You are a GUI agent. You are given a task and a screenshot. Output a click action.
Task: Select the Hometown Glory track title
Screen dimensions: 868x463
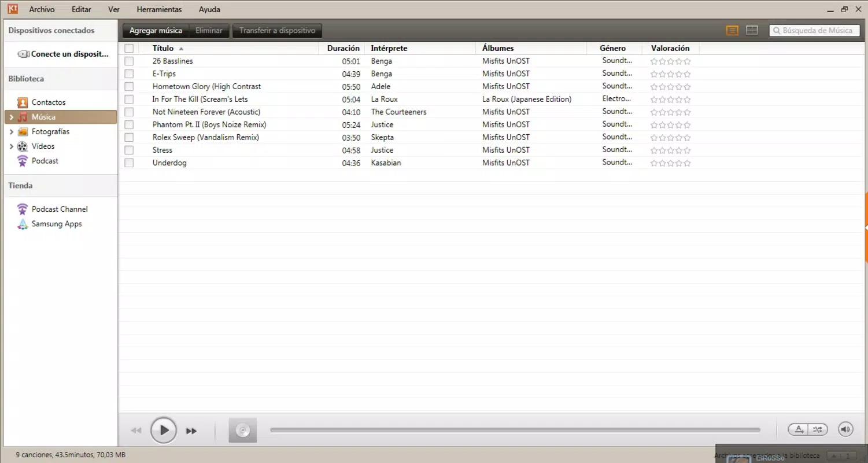coord(206,87)
